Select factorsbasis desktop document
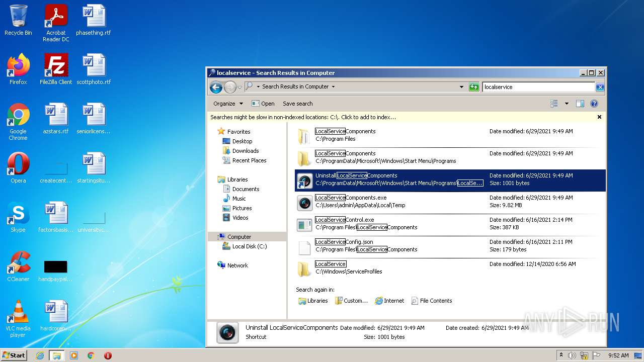Viewport: 644px width, 362px height. click(56, 217)
